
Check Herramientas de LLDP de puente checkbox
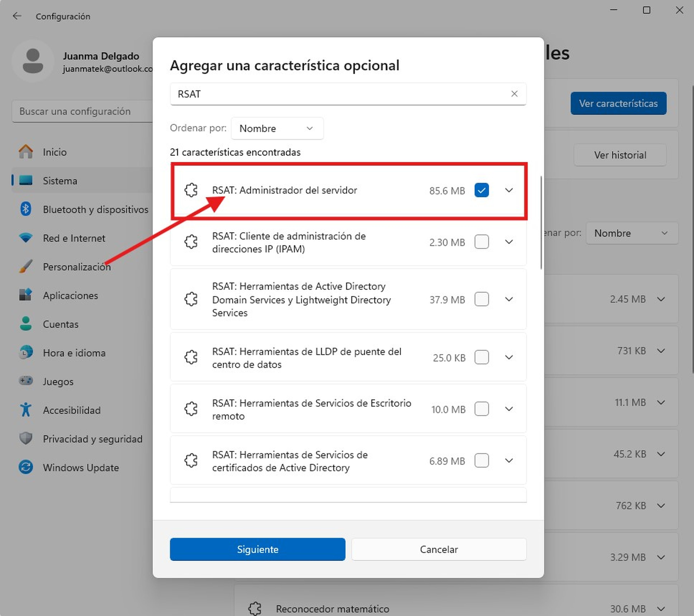pyautogui.click(x=481, y=357)
